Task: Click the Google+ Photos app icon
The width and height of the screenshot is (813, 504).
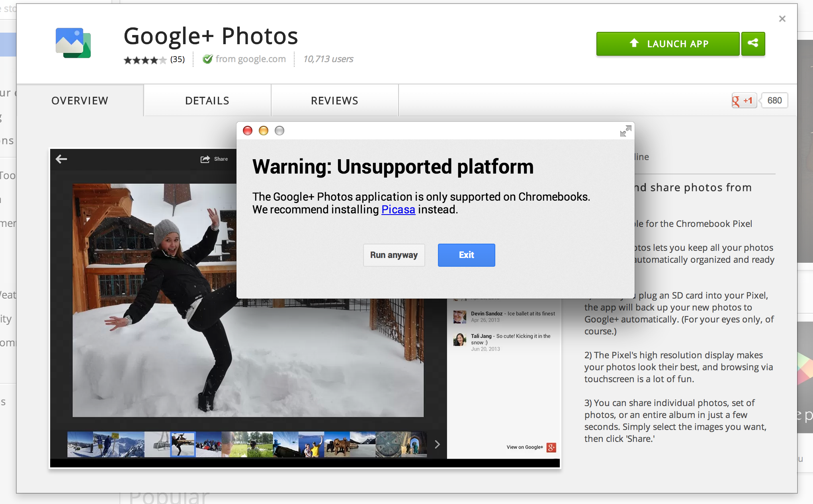Action: 73,43
